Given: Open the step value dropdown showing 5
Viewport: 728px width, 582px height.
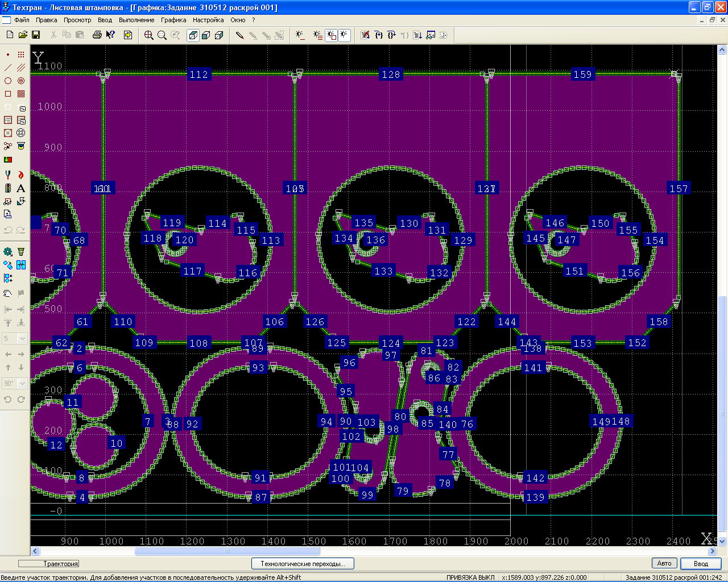Looking at the screenshot, I should coord(22,339).
